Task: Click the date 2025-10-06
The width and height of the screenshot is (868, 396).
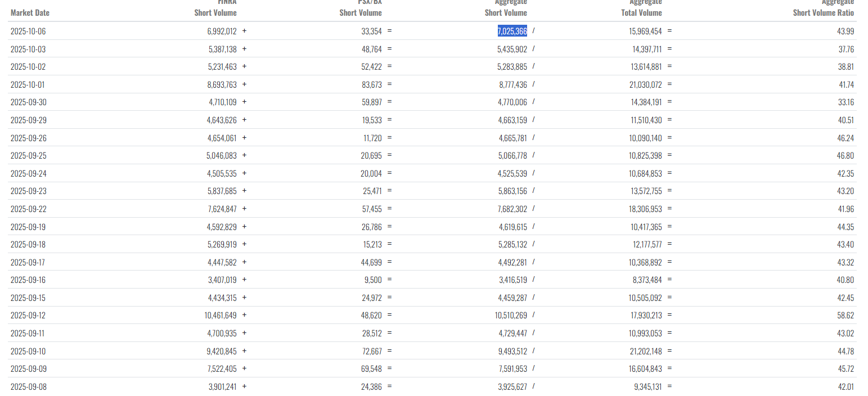Action: click(x=28, y=31)
